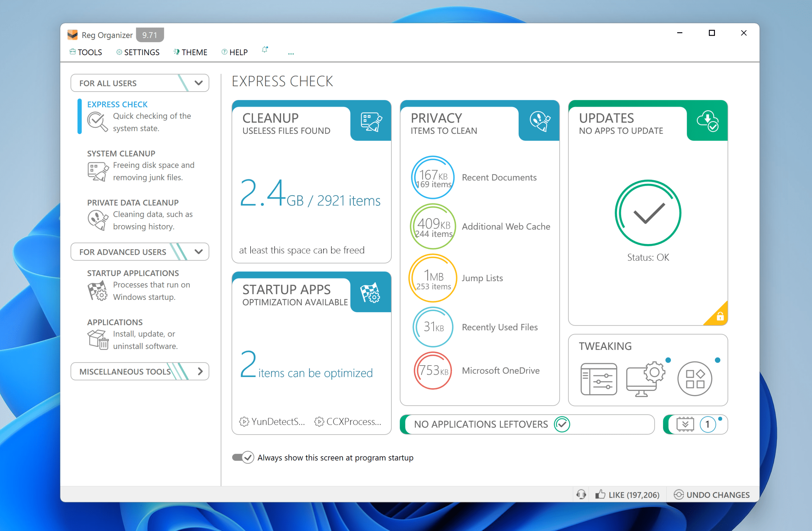This screenshot has width=812, height=531.
Task: Select Private Data Cleanup in the sidebar
Action: [141, 215]
